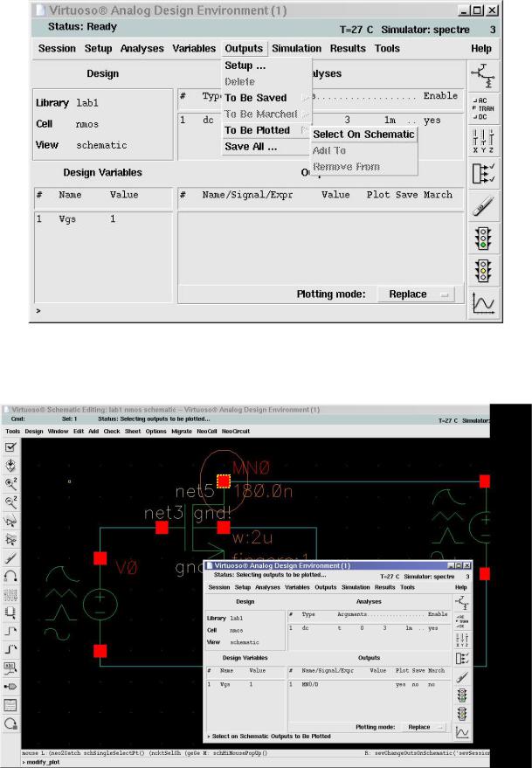This screenshot has height=768, width=532.
Task: Open Session menu in upper ADE window
Action: tap(57, 48)
